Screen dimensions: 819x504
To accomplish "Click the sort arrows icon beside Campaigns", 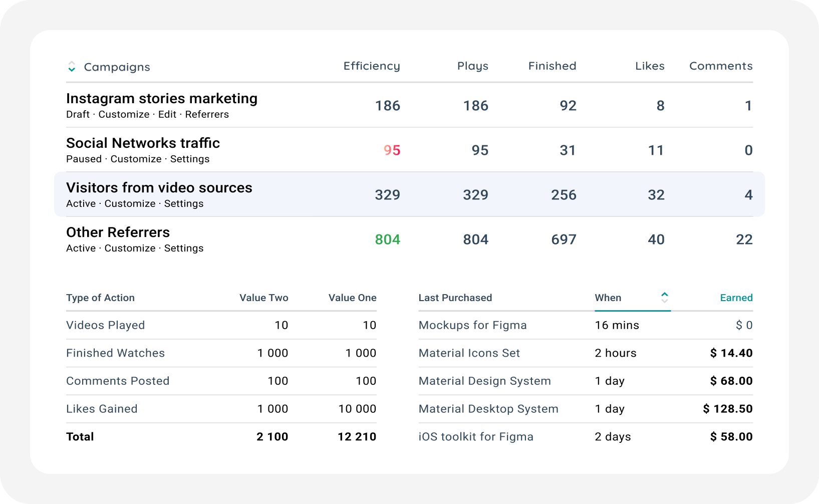I will pyautogui.click(x=72, y=67).
